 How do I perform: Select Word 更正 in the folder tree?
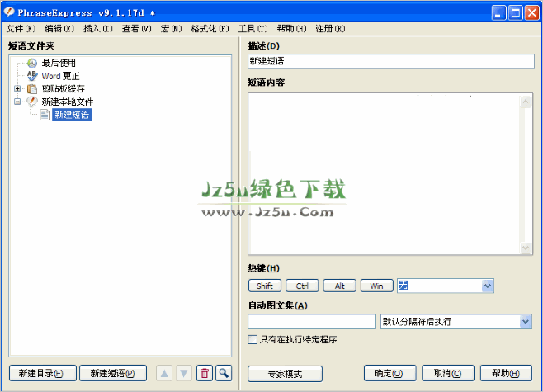60,76
